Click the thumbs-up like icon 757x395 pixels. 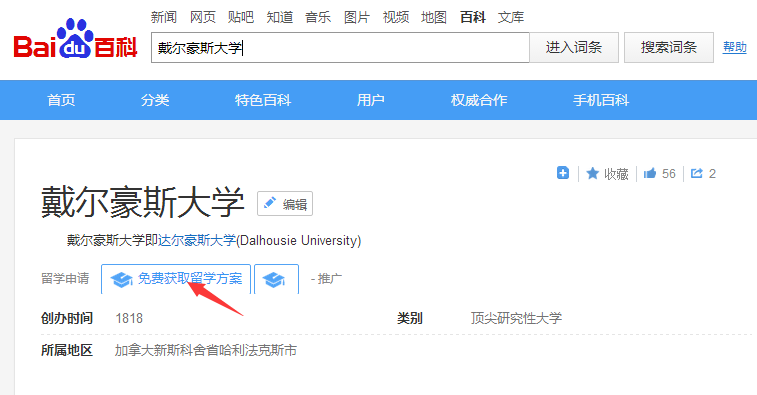(650, 173)
